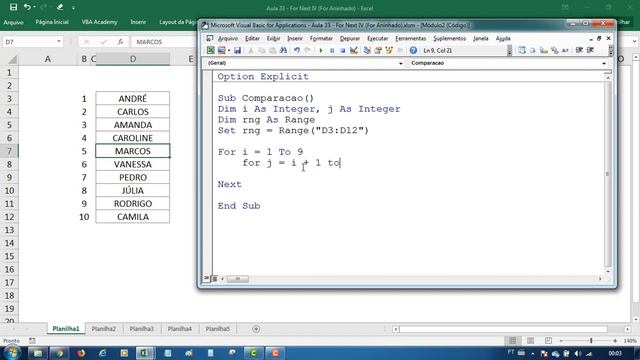This screenshot has width=640, height=360.
Task: Switch to the Planilha5 sheet tab
Action: (x=218, y=329)
